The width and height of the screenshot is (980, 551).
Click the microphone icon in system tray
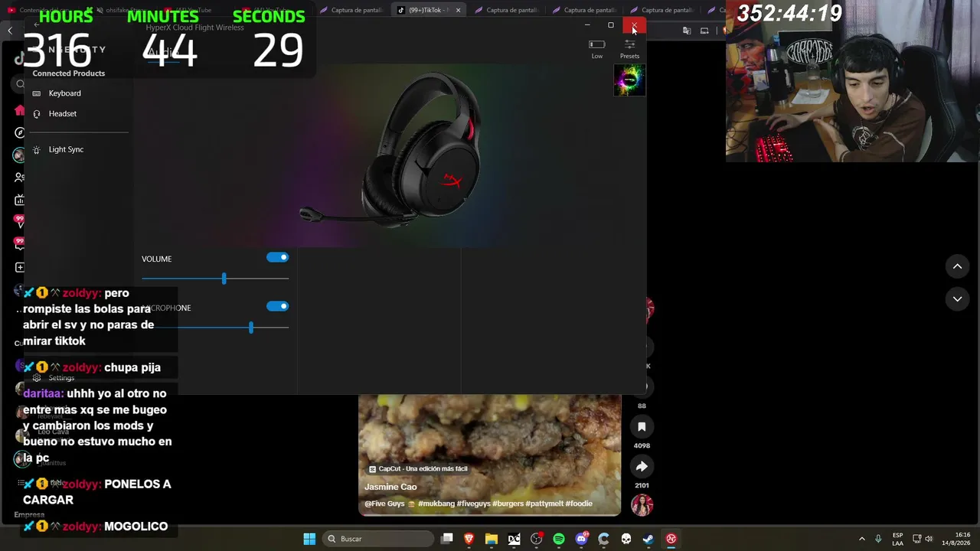coord(878,539)
